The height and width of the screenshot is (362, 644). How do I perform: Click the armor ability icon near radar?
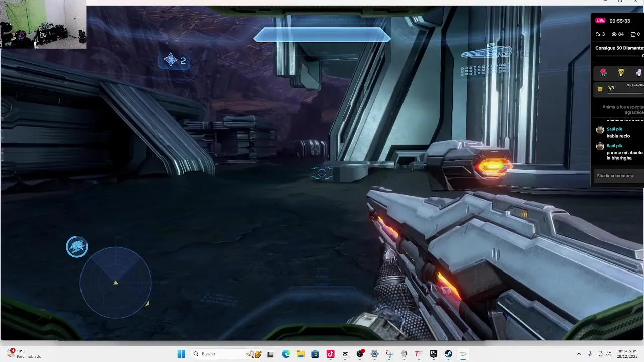click(x=77, y=247)
